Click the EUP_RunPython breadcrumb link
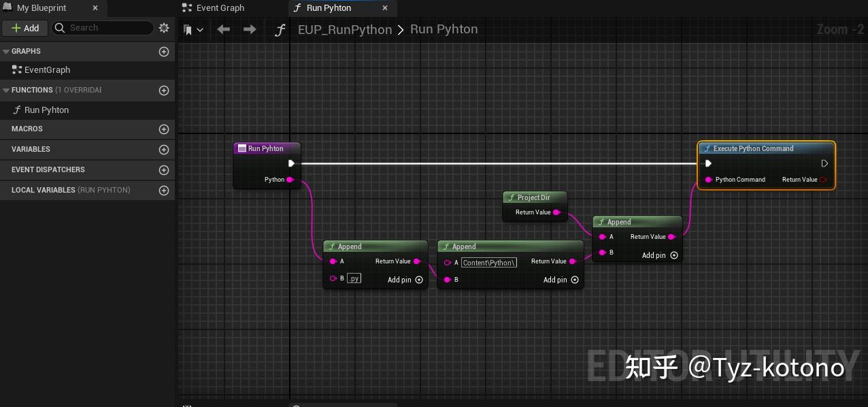The height and width of the screenshot is (407, 868). point(345,29)
